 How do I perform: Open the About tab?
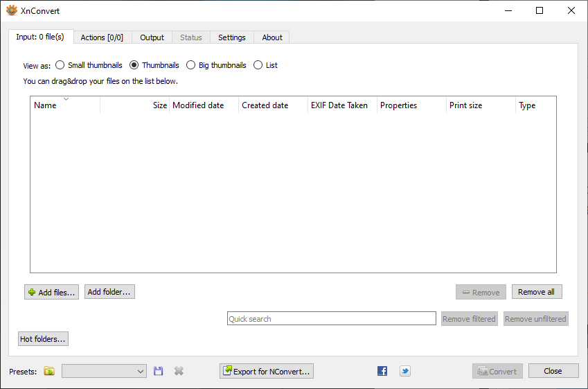272,37
